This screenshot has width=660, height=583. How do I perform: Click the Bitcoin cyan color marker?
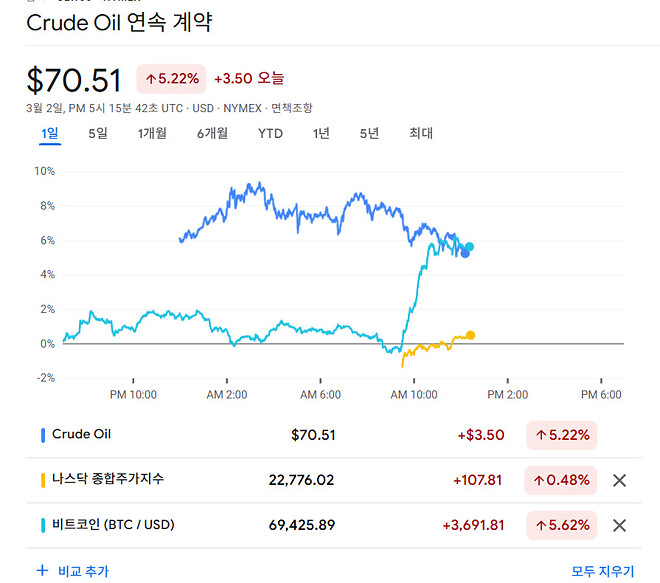(43, 525)
